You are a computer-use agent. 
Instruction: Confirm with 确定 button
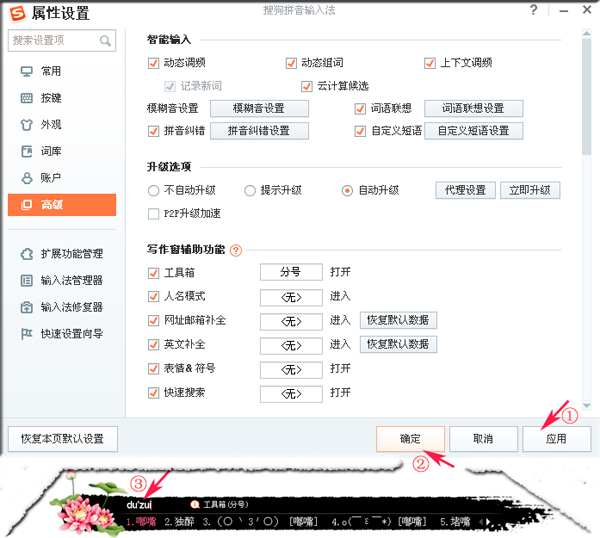click(410, 439)
